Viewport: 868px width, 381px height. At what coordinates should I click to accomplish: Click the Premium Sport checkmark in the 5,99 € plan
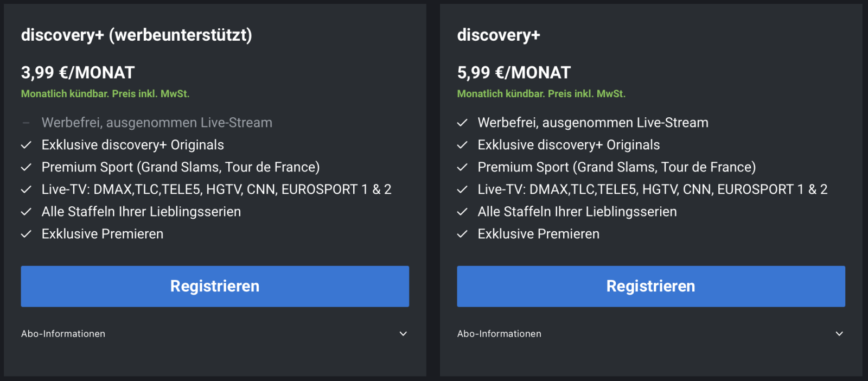pos(462,167)
